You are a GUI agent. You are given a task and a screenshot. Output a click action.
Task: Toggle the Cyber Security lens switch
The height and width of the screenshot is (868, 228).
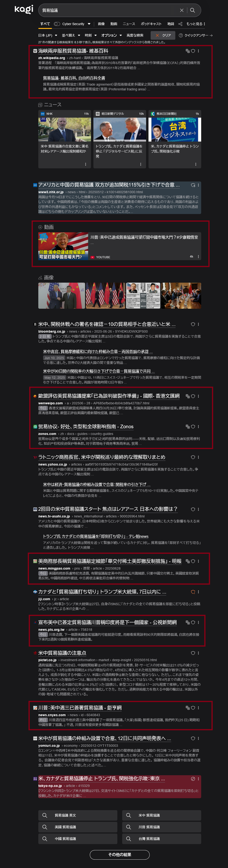[57, 24]
